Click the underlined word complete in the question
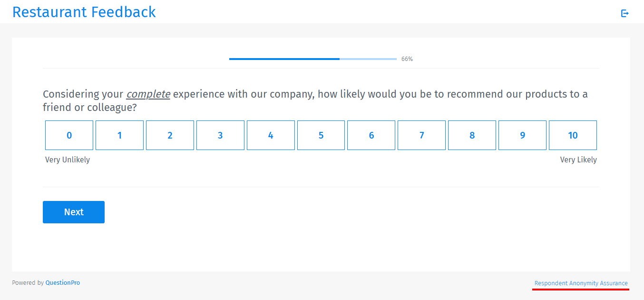 (148, 94)
